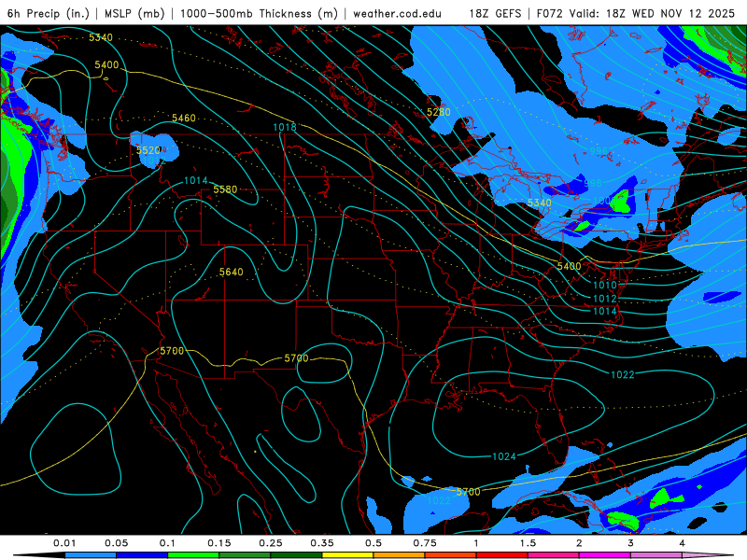Click the '1022' label off the Carolina coast
747x560 pixels.
pos(623,375)
